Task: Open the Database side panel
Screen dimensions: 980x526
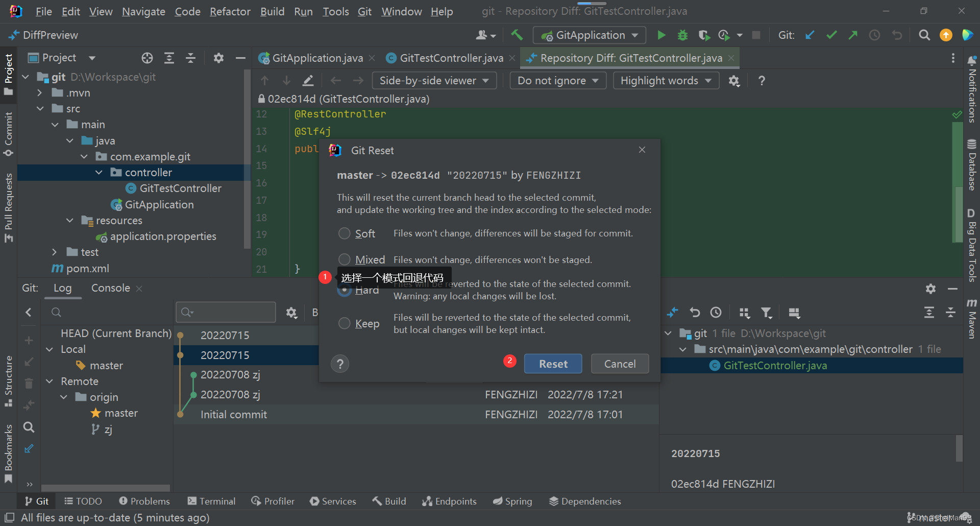Action: click(x=971, y=164)
